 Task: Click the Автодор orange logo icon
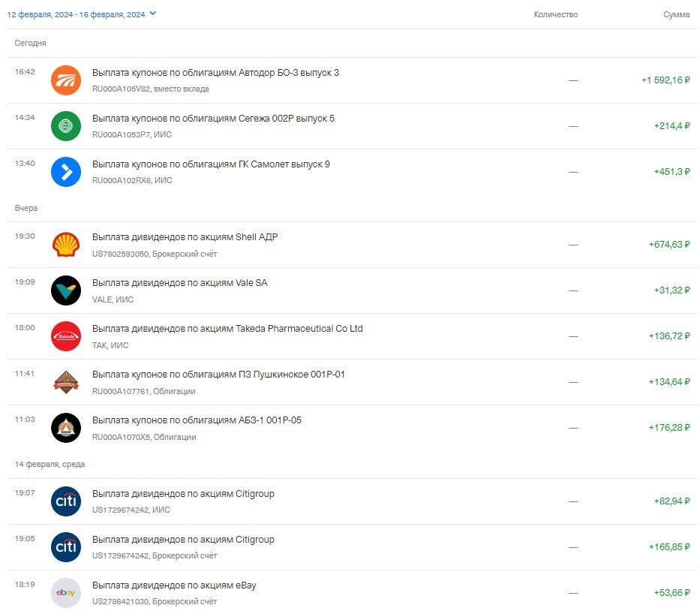coord(66,80)
